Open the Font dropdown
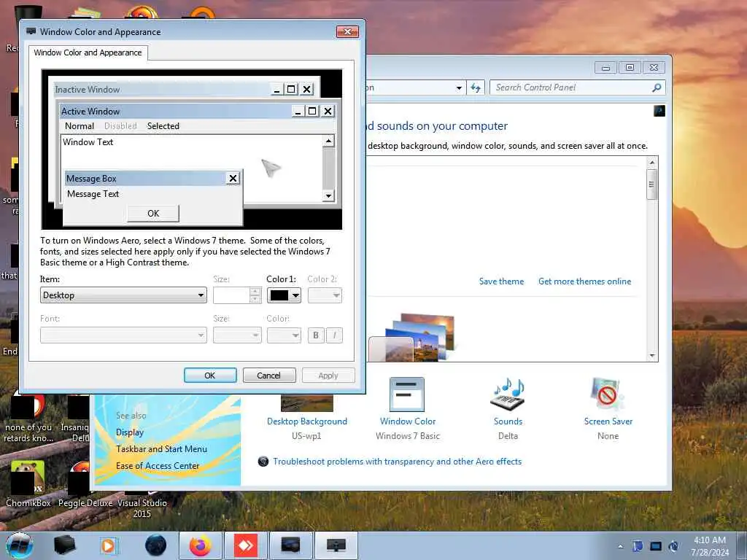747x560 pixels. point(123,335)
